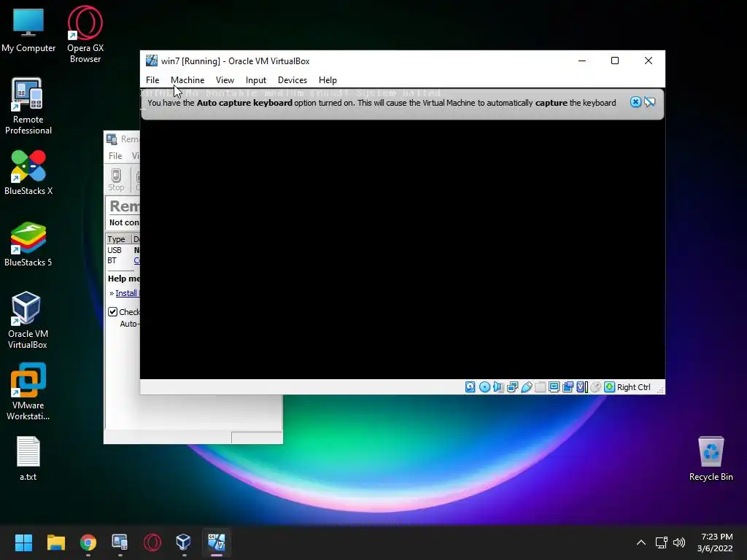Screen dimensions: 747x560
Task: Select the USB row in Remote window
Action: [x=123, y=250]
